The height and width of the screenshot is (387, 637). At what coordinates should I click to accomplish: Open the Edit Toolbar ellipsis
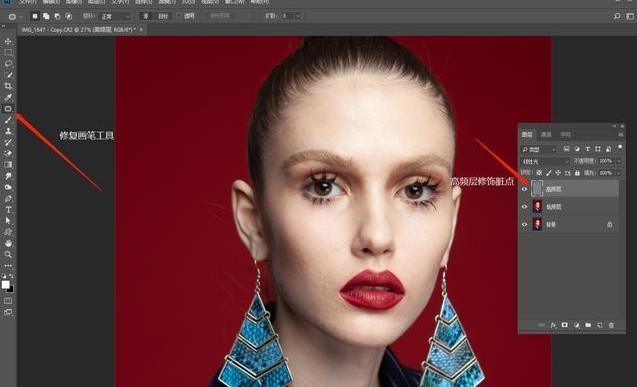8,266
